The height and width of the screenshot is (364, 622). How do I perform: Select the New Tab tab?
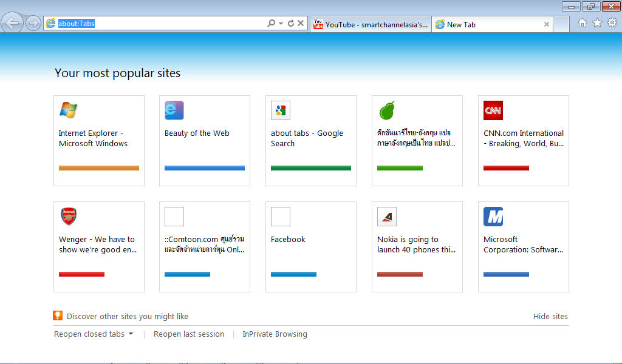492,24
